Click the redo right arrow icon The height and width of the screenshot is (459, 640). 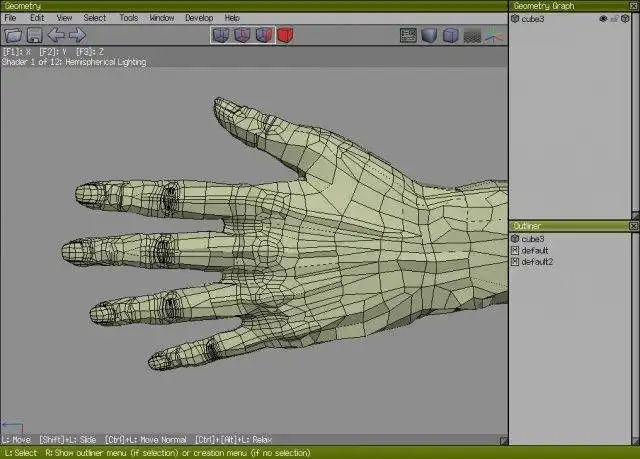pyautogui.click(x=77, y=36)
